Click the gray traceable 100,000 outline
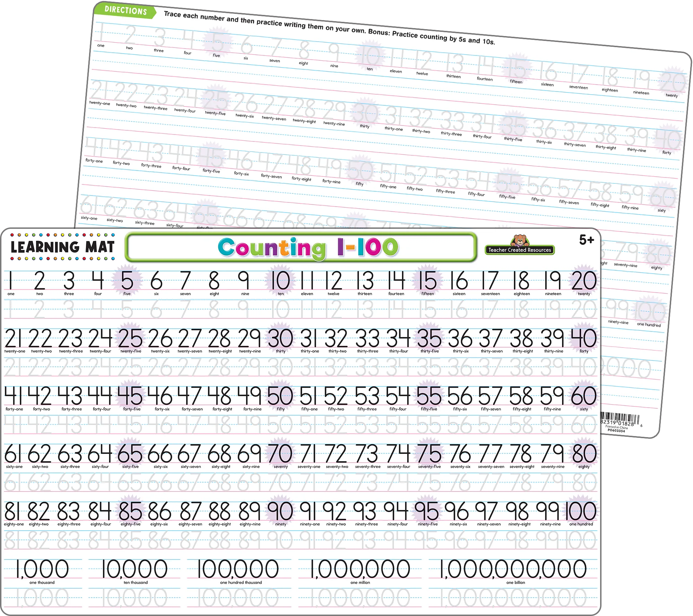Viewport: 693px width, 616px height. [x=238, y=598]
